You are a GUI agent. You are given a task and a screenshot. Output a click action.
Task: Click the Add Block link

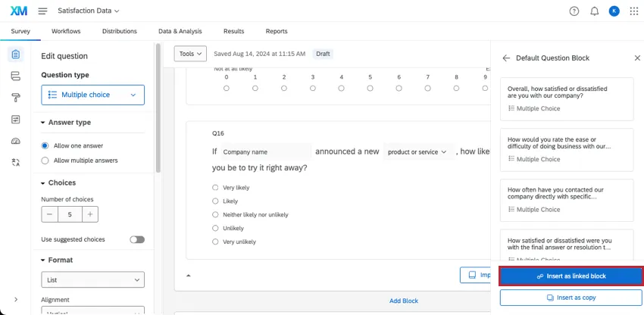(x=404, y=301)
